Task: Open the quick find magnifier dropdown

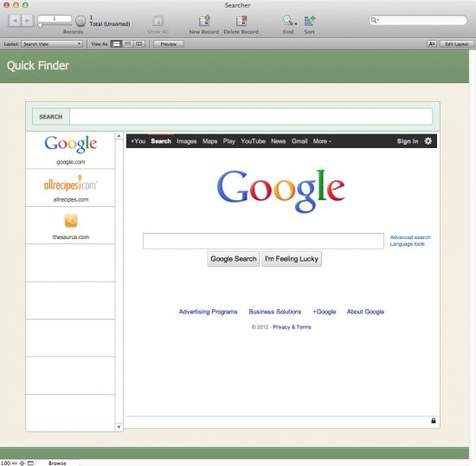Action: click(x=375, y=20)
